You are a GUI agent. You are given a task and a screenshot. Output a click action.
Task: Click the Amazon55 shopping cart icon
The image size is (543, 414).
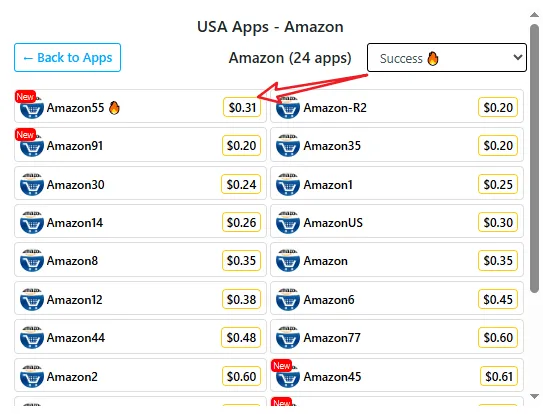point(32,107)
